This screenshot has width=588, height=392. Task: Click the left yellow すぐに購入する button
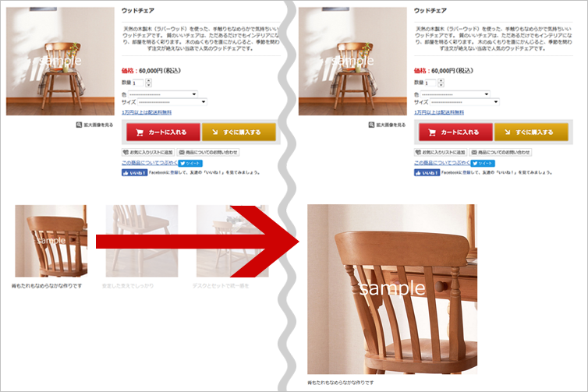(x=239, y=132)
